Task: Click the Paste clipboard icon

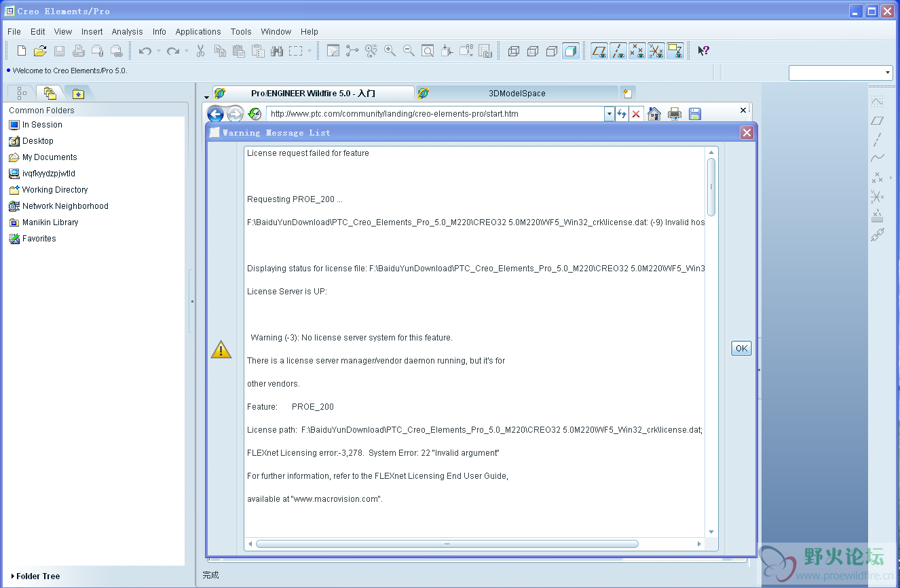Action: click(239, 51)
